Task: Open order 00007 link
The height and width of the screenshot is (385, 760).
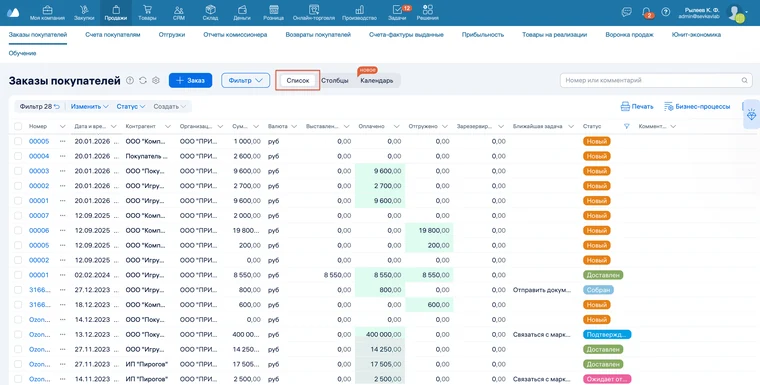Action: (39, 215)
